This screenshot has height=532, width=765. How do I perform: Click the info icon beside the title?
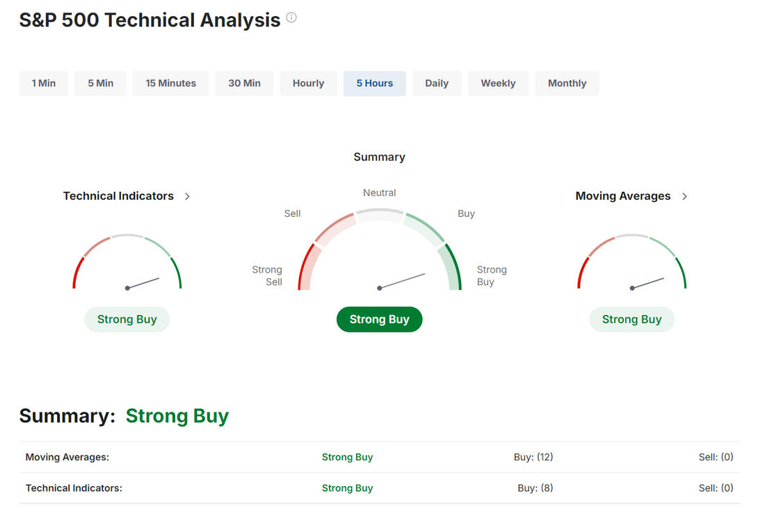click(291, 18)
